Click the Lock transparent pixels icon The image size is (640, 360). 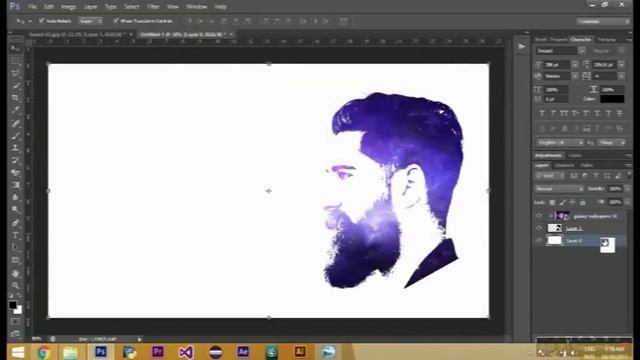pyautogui.click(x=552, y=202)
